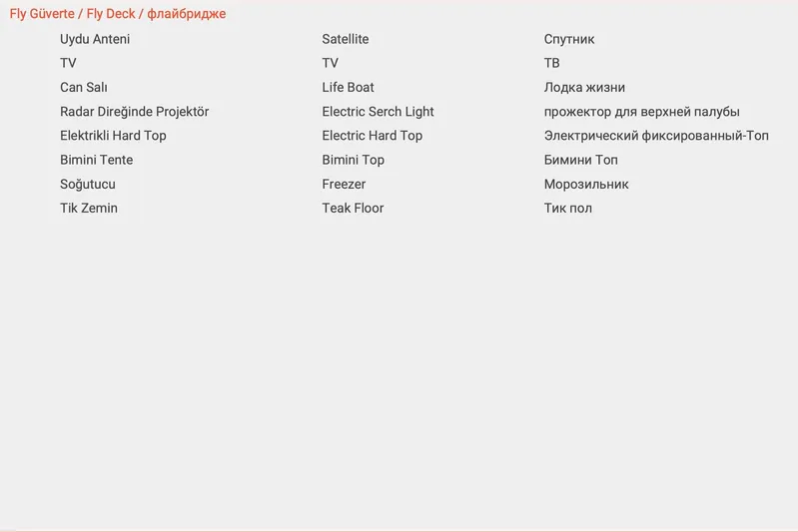798x532 pixels.
Task: Click the Electric Hard Top entry
Action: (x=373, y=136)
